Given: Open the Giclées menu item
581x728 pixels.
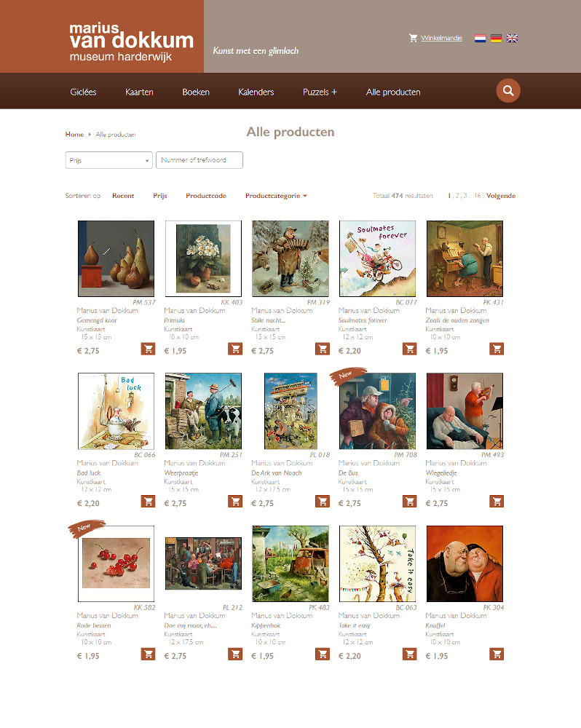Looking at the screenshot, I should pyautogui.click(x=83, y=92).
